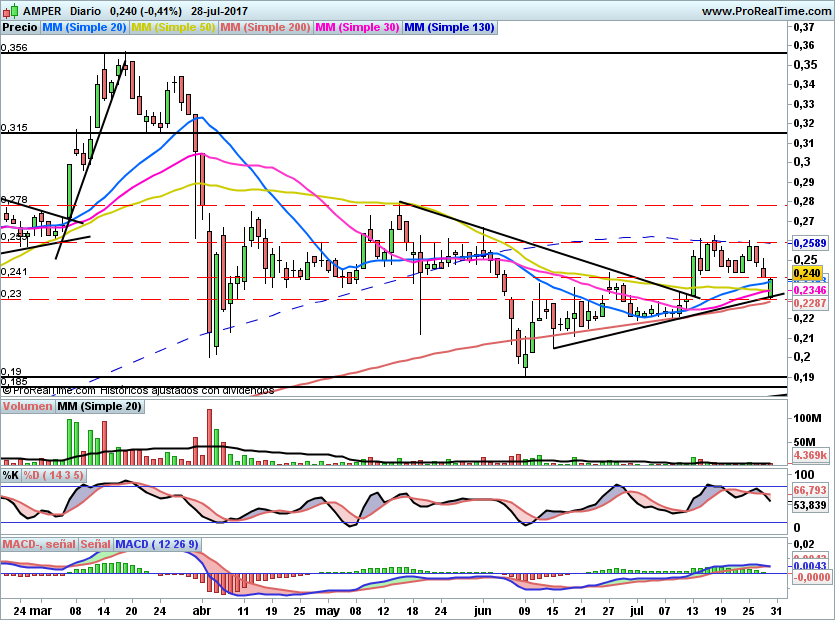Viewport: 835px width, 620px height.
Task: Click the jun month on time axis
Action: coord(482,611)
